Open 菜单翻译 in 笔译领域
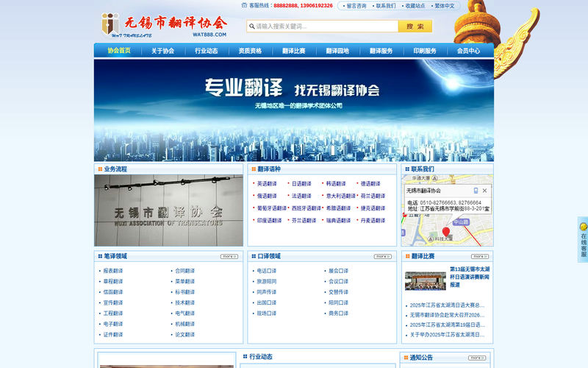 pos(185,281)
